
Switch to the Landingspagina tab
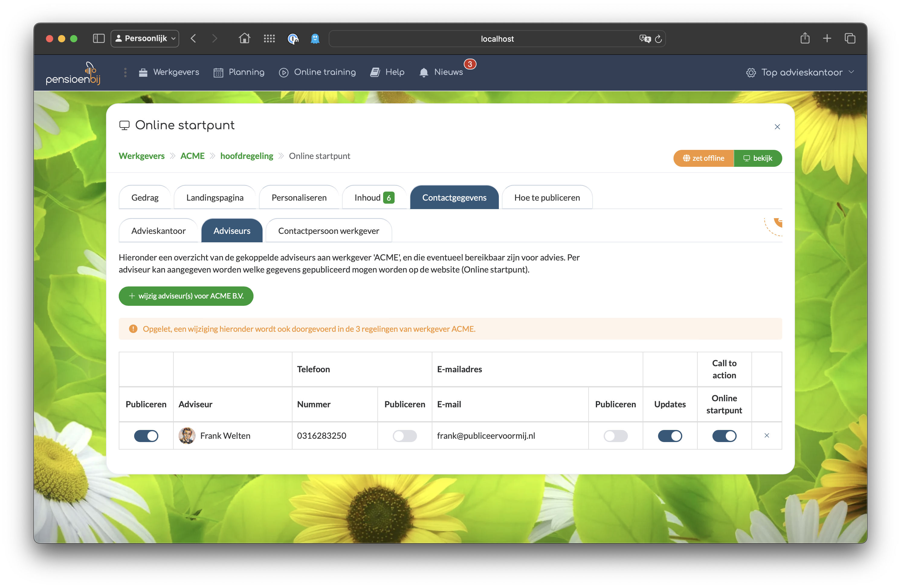point(215,197)
